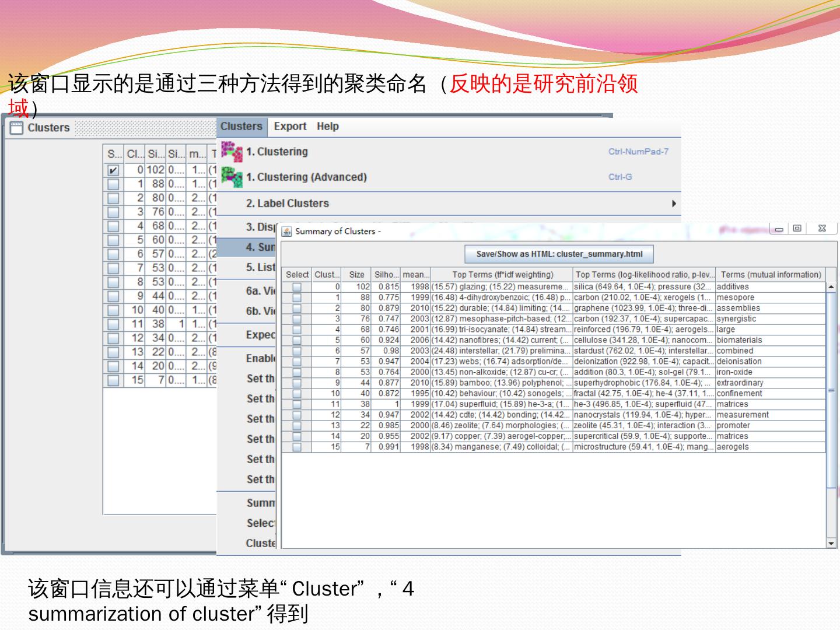Sort by the Select column header

[297, 275]
